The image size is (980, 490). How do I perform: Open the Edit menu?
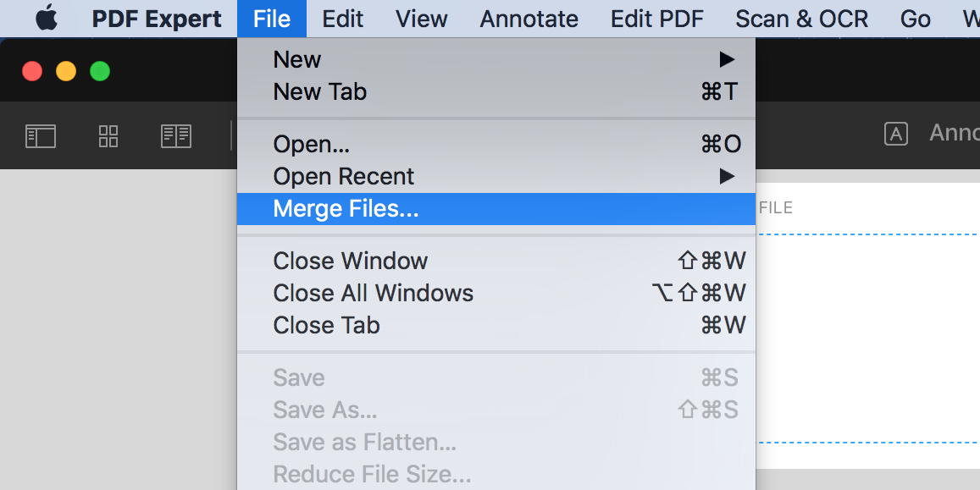[x=343, y=19]
